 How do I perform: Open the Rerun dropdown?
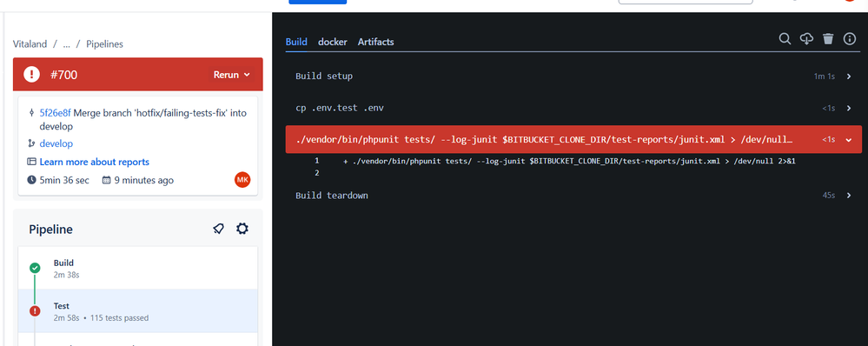click(x=232, y=74)
